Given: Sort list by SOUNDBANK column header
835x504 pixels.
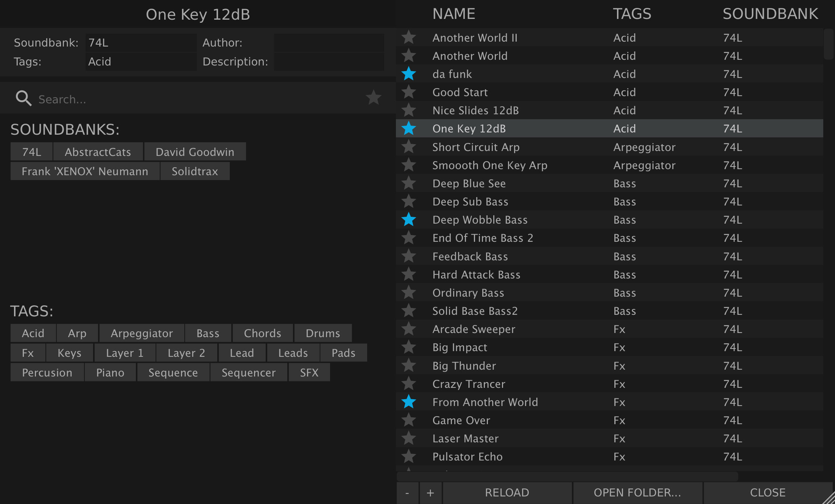Looking at the screenshot, I should tap(770, 14).
